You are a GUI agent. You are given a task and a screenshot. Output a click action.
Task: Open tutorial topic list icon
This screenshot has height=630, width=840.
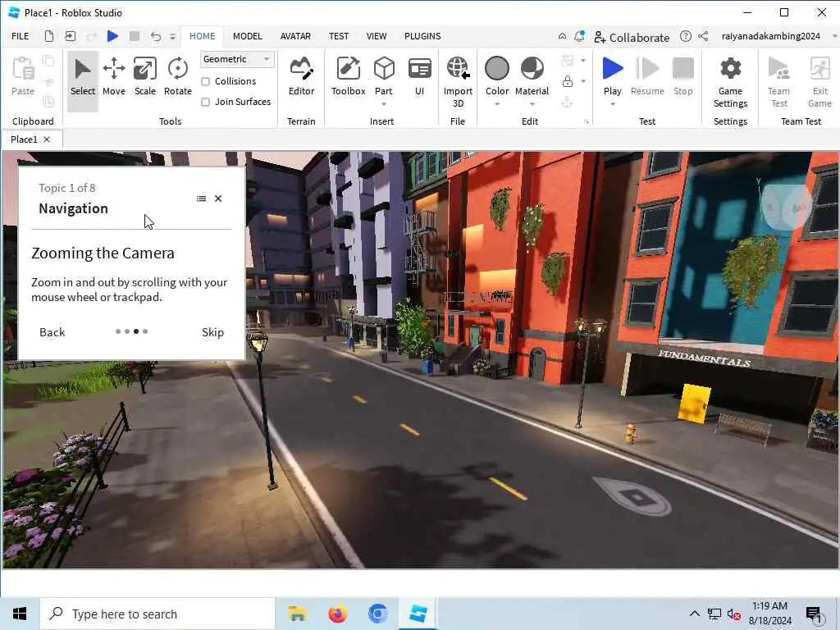[x=201, y=199]
